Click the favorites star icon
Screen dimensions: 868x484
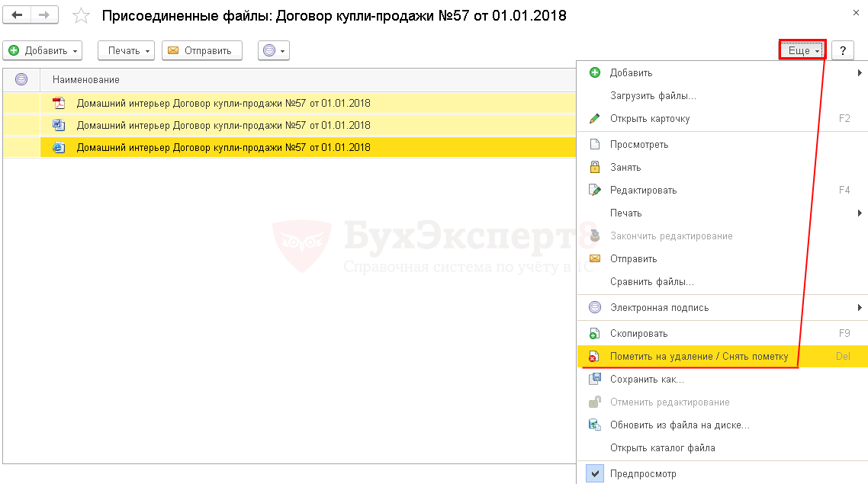pyautogui.click(x=81, y=15)
